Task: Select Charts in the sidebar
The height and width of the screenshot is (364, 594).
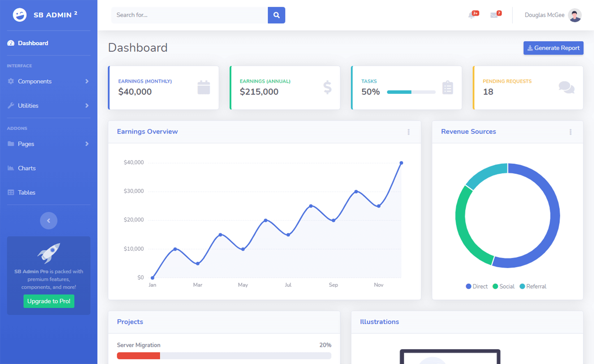Action: 27,168
